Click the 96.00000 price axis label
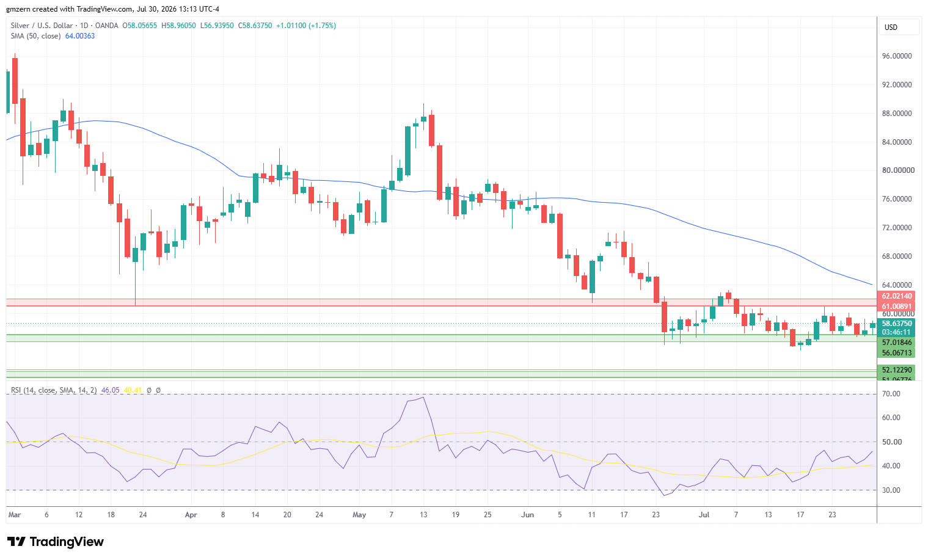 click(x=896, y=56)
